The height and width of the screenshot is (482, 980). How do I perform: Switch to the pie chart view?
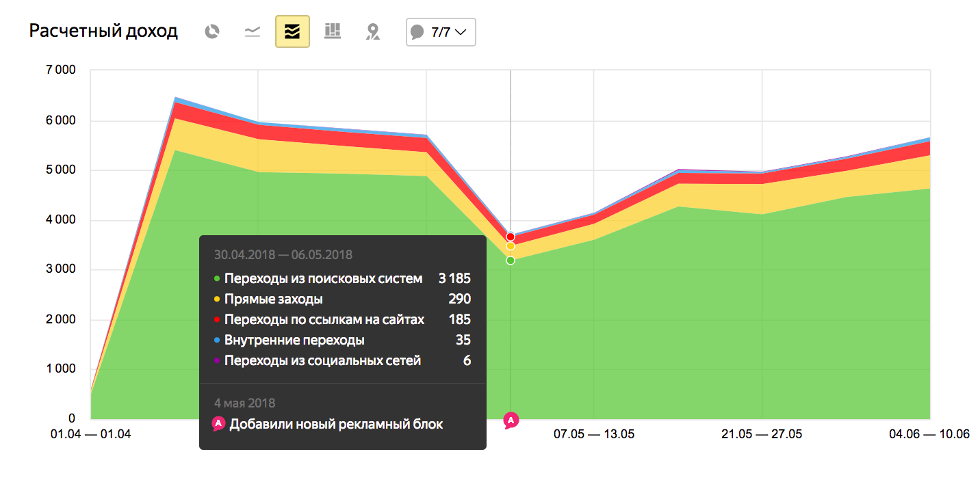pos(213,31)
